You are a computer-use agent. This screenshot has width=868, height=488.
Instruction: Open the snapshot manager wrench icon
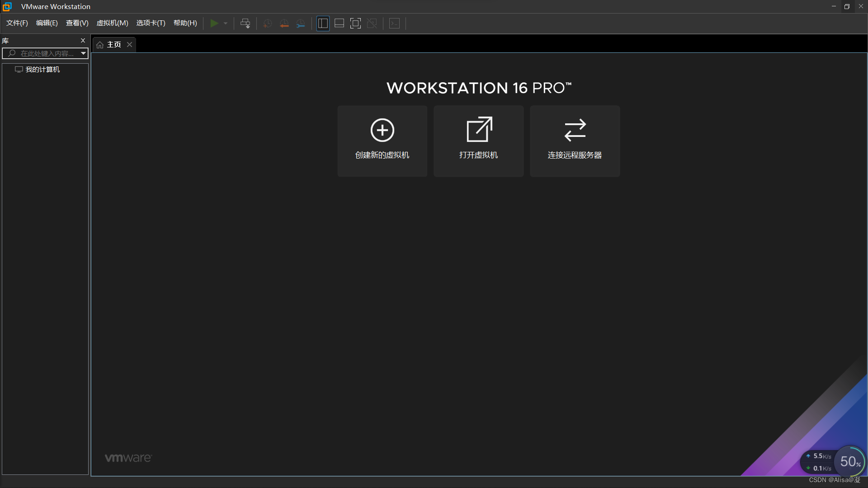click(301, 23)
